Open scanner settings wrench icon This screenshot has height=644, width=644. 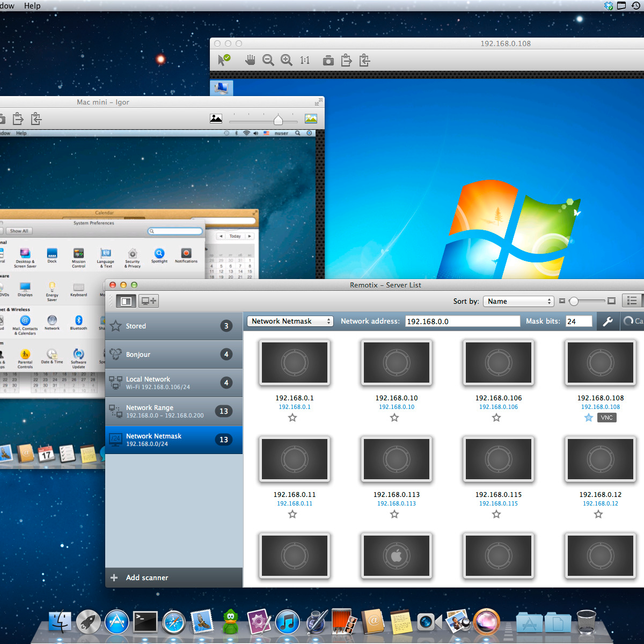click(608, 321)
